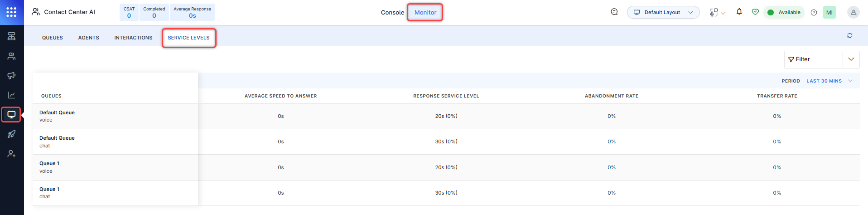Click the help question mark icon
This screenshot has height=215, width=868.
(x=814, y=13)
